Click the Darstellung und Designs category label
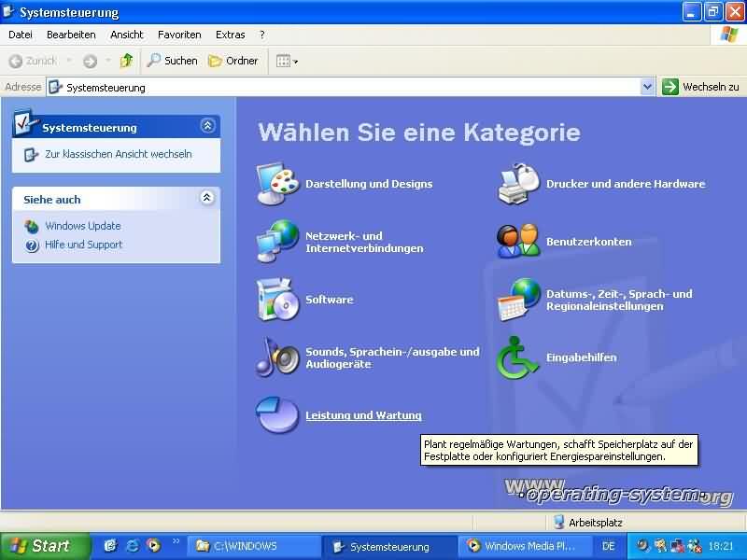Viewport: 747px width, 560px height. pos(369,184)
